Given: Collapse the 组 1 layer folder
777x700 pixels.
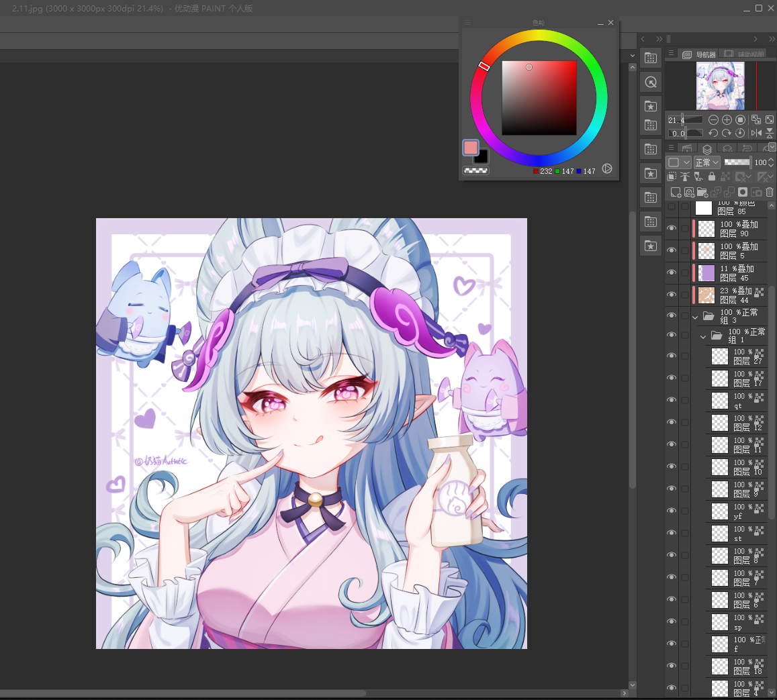Looking at the screenshot, I should click(702, 337).
